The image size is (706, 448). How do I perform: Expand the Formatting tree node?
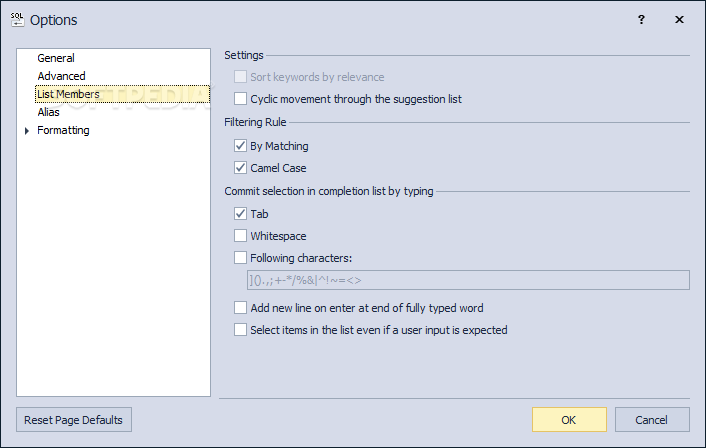[x=27, y=131]
